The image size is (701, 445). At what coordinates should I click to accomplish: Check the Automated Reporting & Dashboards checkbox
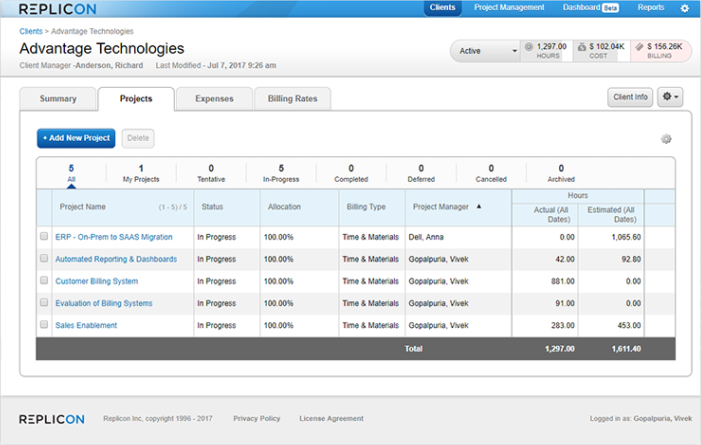coord(44,258)
